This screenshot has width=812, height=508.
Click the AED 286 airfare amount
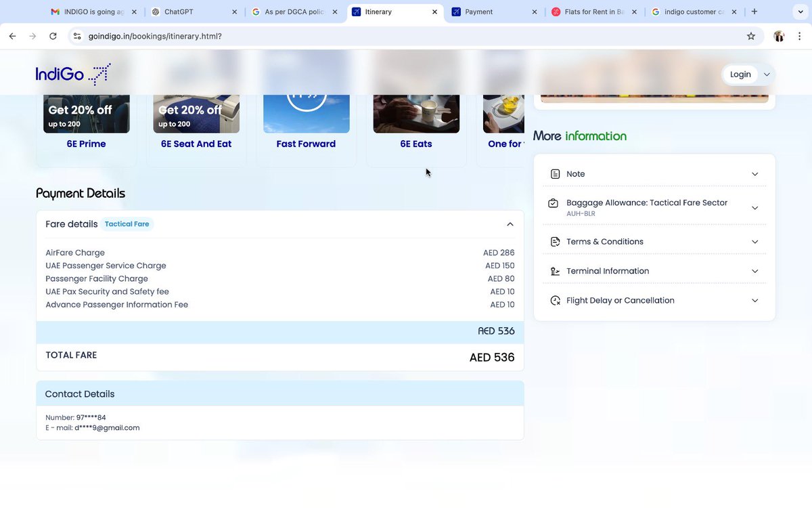pyautogui.click(x=499, y=253)
